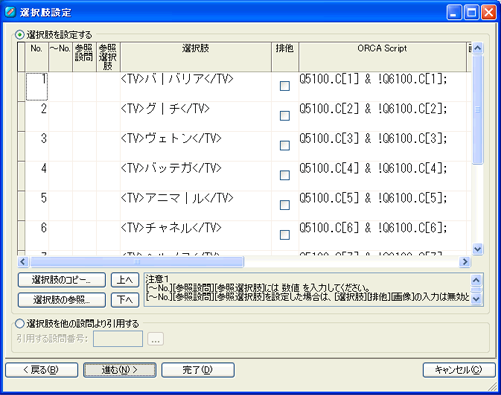The width and height of the screenshot is (501, 395).
Task: Select 選択肢を他の設問より引用する radio option
Action: click(20, 323)
